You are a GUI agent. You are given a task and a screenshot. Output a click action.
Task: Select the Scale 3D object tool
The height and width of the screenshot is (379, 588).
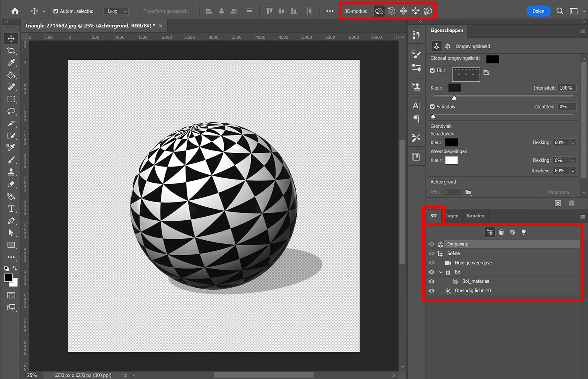click(428, 11)
